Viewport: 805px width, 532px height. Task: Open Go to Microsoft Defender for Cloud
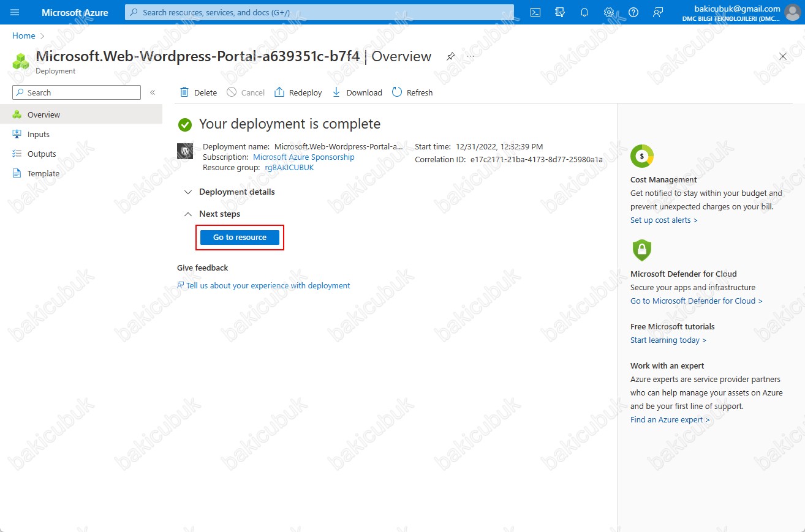[697, 301]
